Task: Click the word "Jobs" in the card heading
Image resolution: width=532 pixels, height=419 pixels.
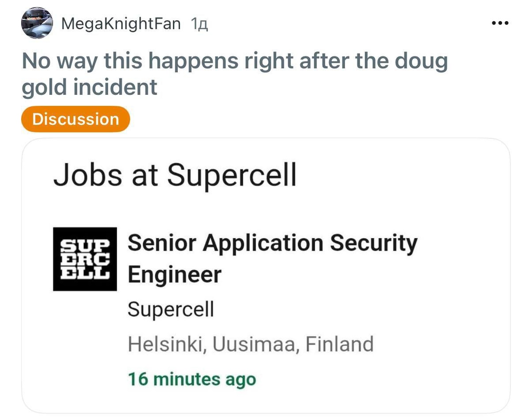Action: coord(87,175)
